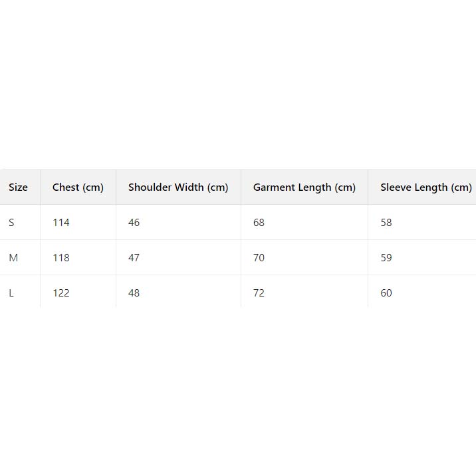Select the Shoulder Width (cm) header
Image resolution: width=476 pixels, height=476 pixels.
point(178,187)
